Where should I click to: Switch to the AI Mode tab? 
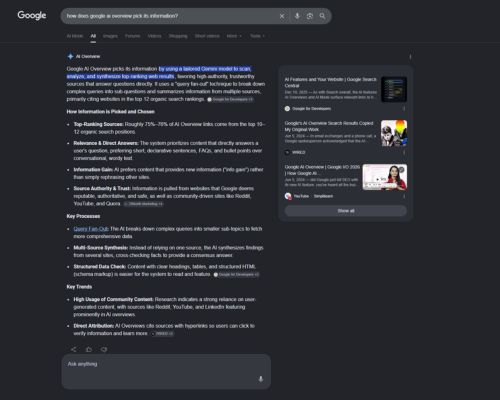75,36
